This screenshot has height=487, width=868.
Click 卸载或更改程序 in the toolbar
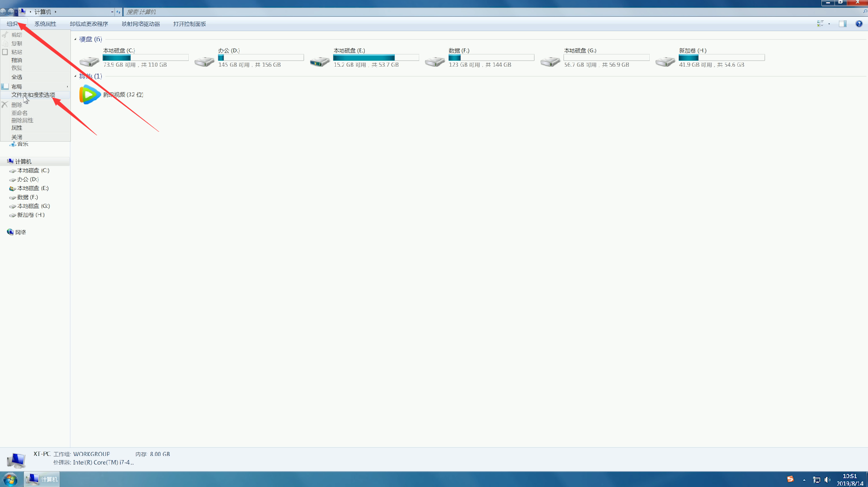(x=89, y=24)
